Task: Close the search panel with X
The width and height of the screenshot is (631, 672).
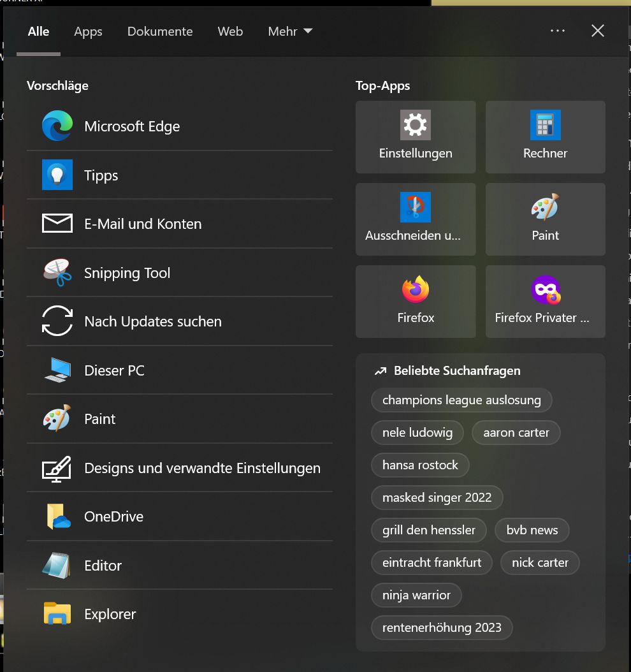Action: point(598,31)
